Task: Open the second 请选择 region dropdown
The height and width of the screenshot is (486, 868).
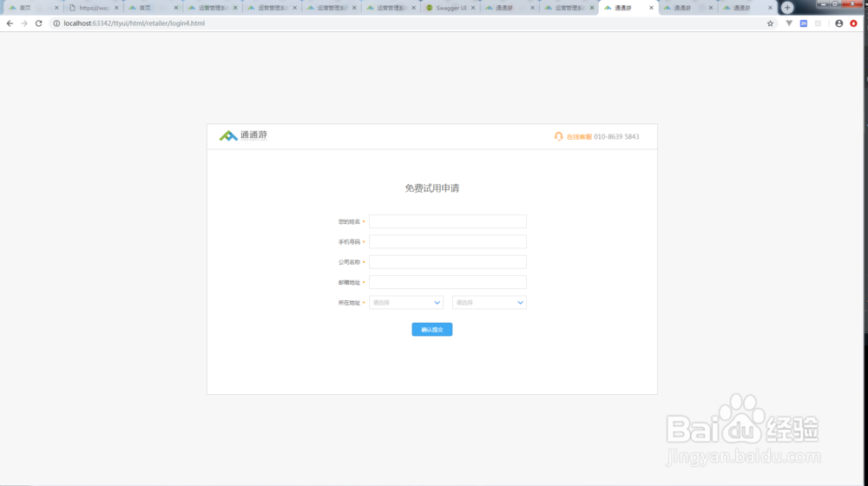Action: tap(489, 303)
